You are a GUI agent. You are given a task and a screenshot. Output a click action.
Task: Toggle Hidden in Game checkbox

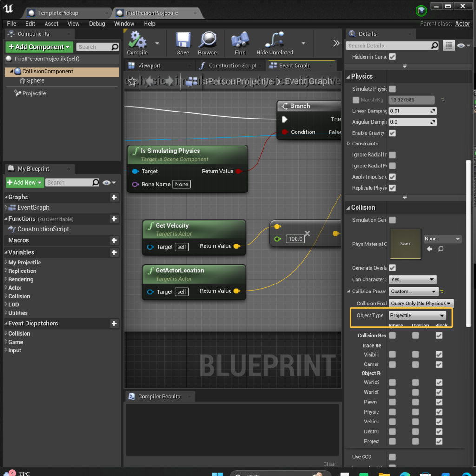click(392, 57)
